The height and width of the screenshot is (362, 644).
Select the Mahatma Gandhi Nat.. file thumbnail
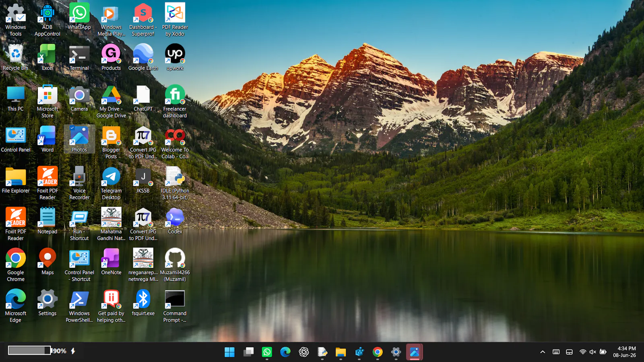[x=111, y=224]
